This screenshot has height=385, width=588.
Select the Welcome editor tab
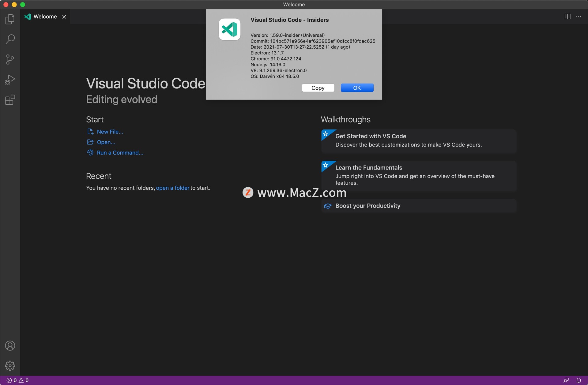(x=45, y=17)
